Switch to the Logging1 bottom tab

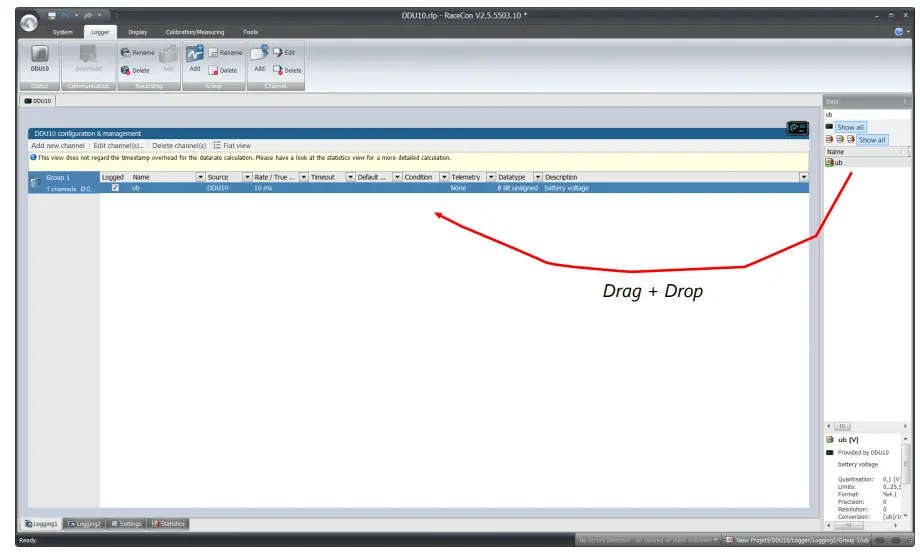pyautogui.click(x=42, y=524)
